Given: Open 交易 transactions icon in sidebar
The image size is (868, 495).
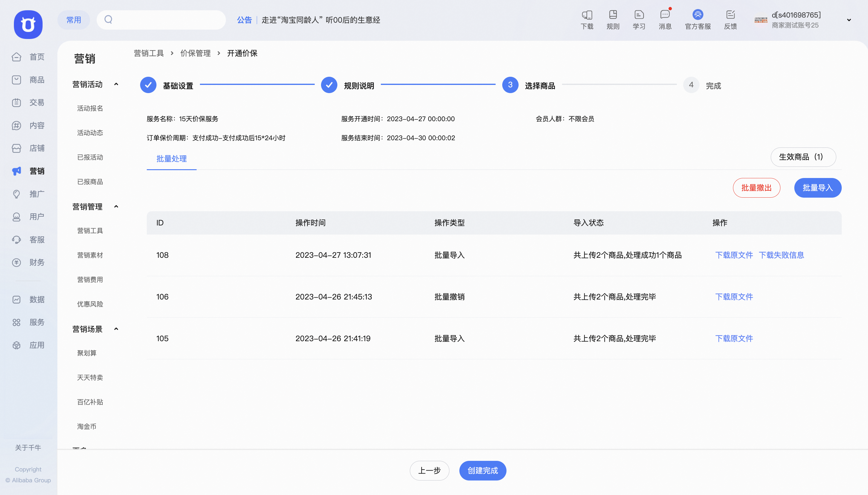Looking at the screenshot, I should (16, 103).
